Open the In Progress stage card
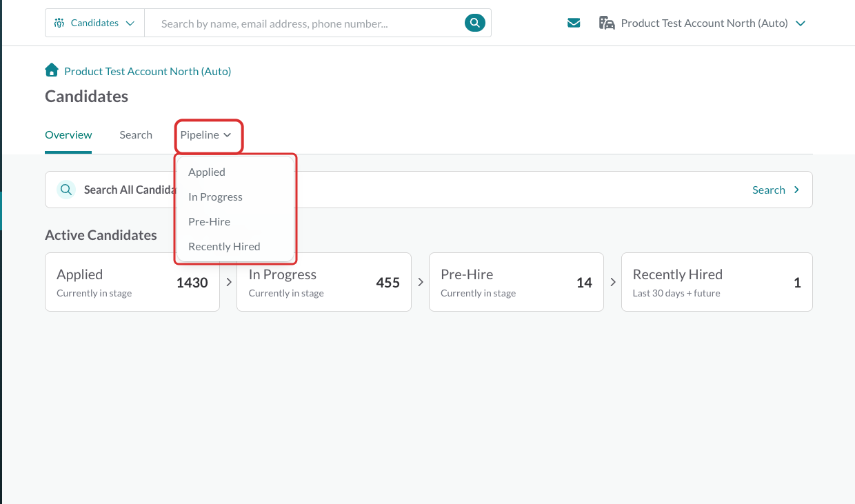The image size is (855, 504). pyautogui.click(x=324, y=282)
